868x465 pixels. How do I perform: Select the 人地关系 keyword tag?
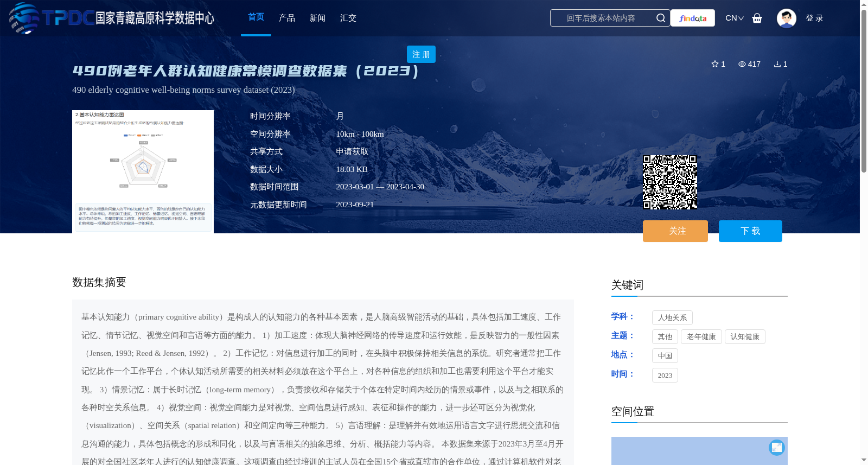click(672, 318)
